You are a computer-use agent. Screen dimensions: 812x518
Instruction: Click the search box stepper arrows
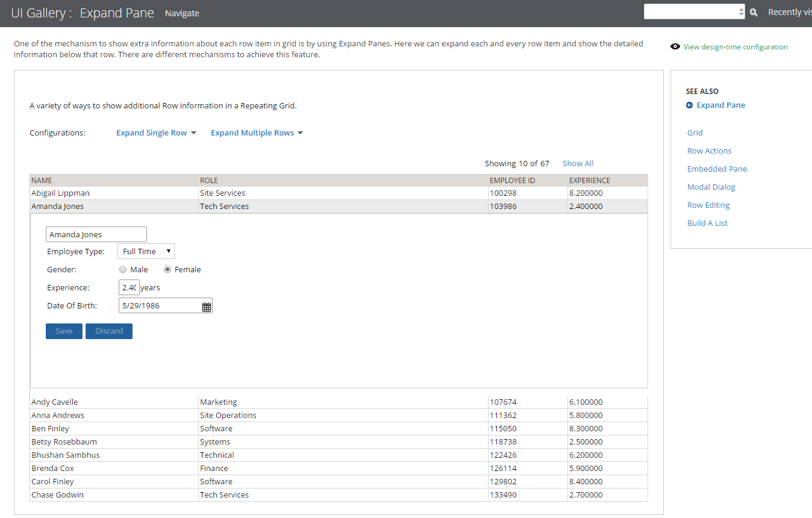click(741, 12)
